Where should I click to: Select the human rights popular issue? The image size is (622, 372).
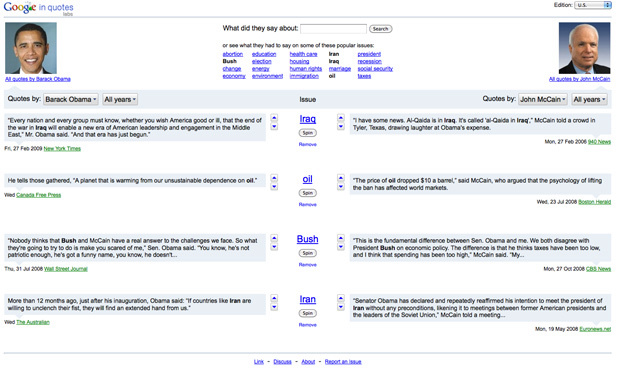click(x=305, y=69)
